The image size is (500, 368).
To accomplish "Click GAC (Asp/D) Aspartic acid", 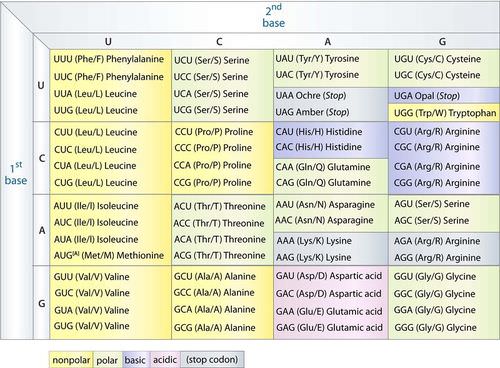I will [x=329, y=294].
